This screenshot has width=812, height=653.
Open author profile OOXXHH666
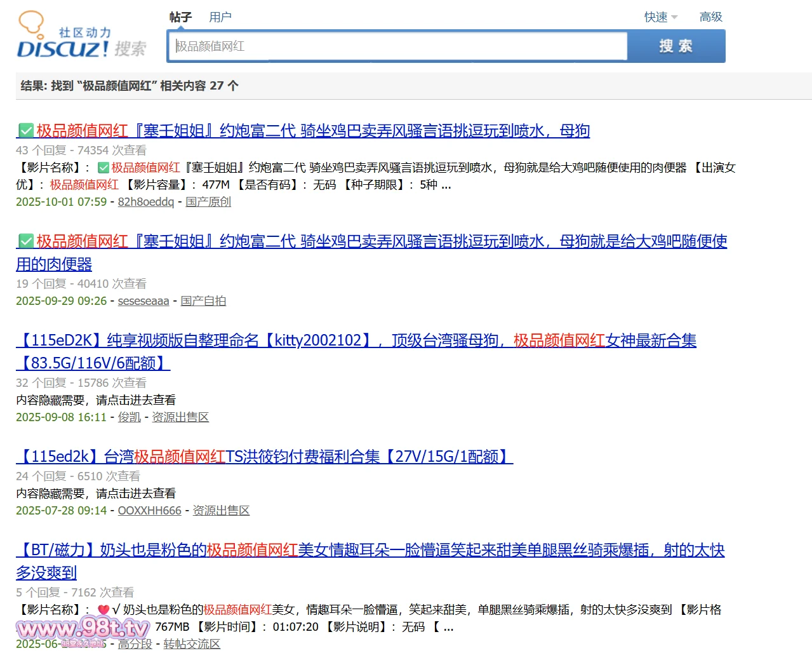tap(149, 511)
